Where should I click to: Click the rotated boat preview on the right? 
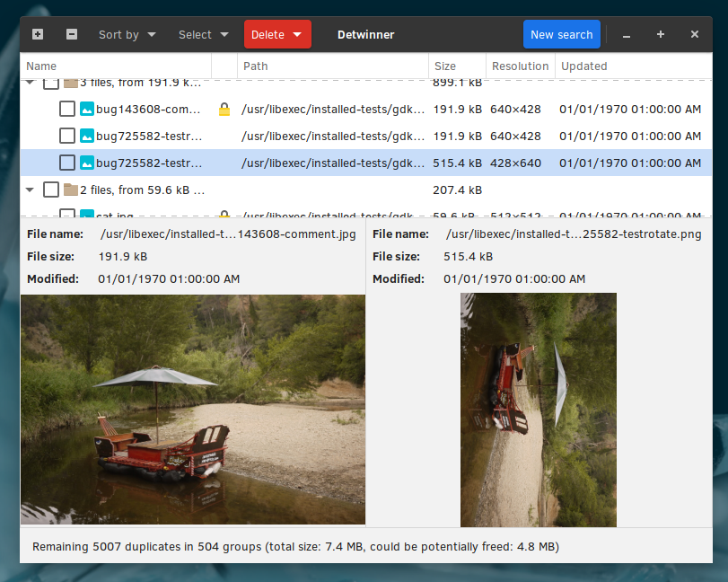pos(538,409)
